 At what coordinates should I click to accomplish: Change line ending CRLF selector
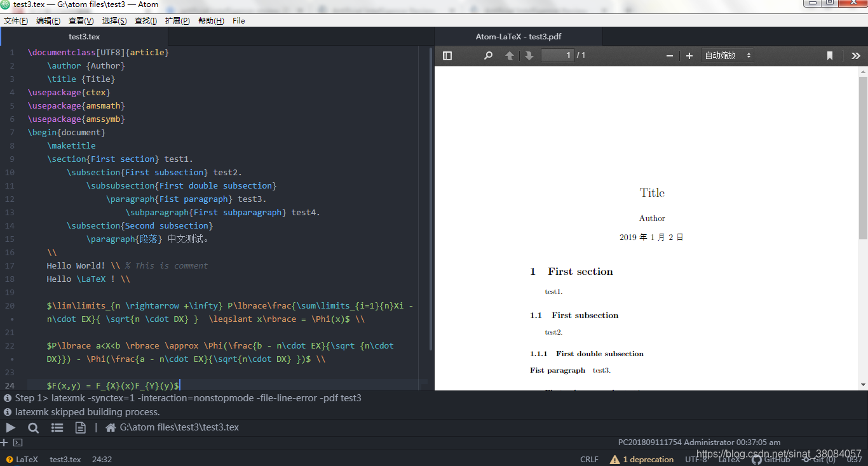click(x=589, y=460)
